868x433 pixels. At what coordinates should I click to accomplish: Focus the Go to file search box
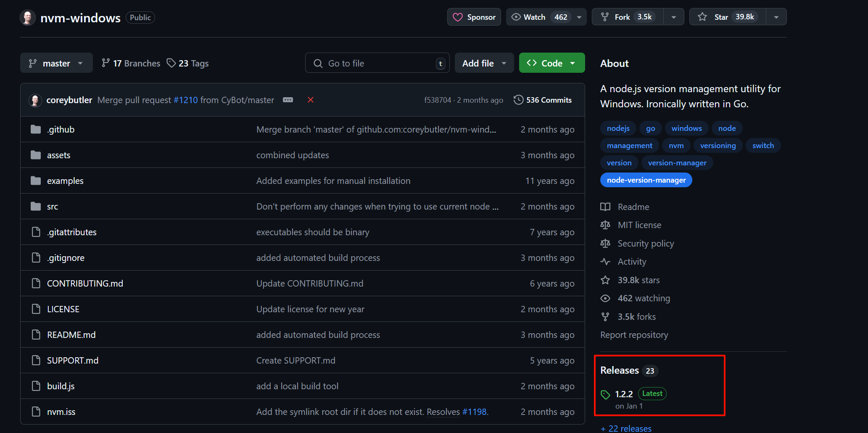point(377,63)
